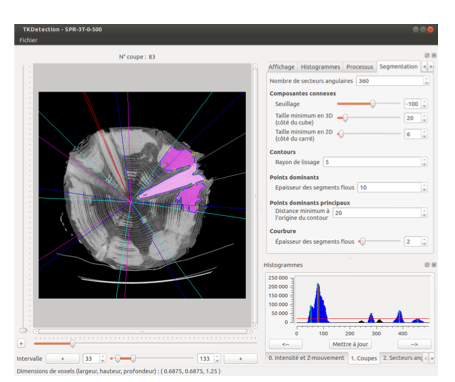Click Nombre de secteurs angulaires field

[x=390, y=81]
